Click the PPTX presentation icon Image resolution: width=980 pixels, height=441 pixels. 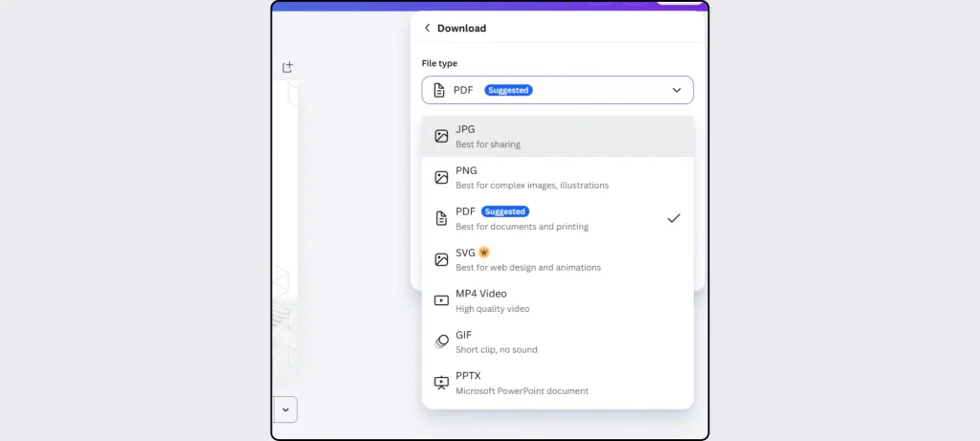tap(441, 383)
